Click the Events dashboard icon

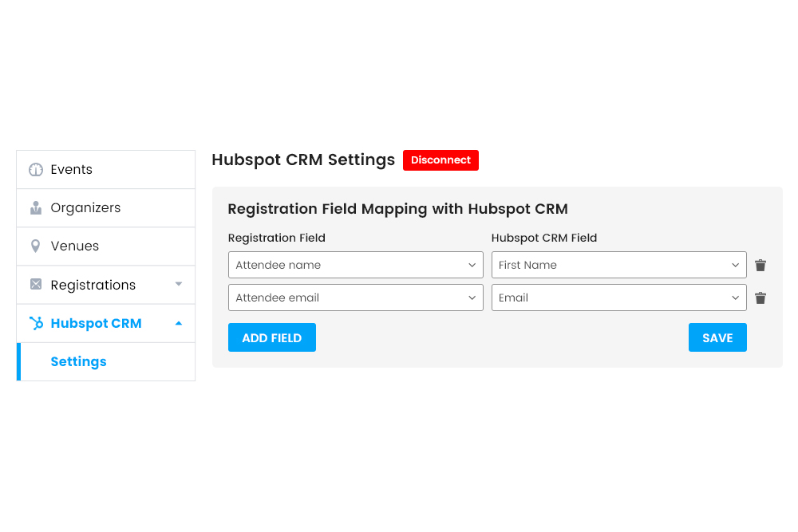tap(35, 169)
